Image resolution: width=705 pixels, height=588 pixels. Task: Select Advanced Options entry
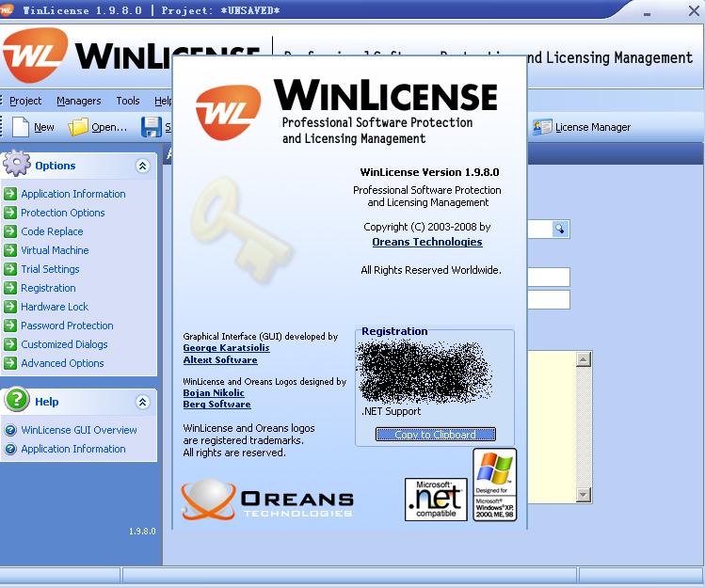[x=62, y=363]
